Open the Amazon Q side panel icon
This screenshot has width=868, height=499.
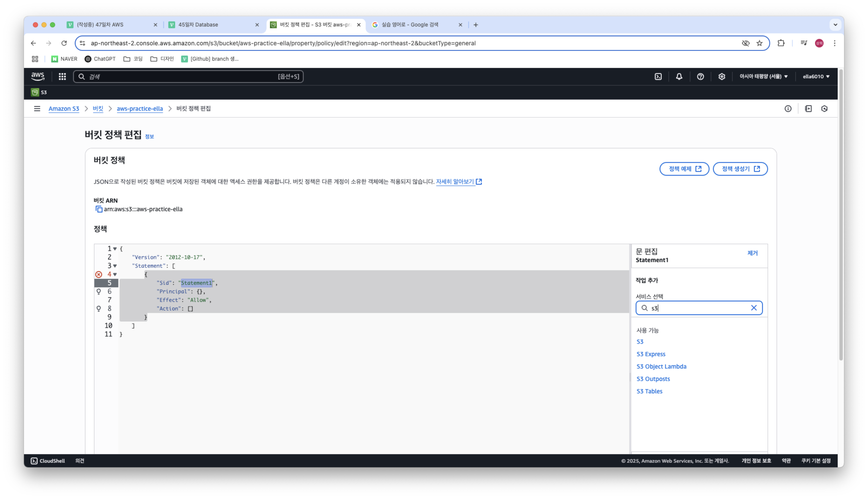click(808, 109)
